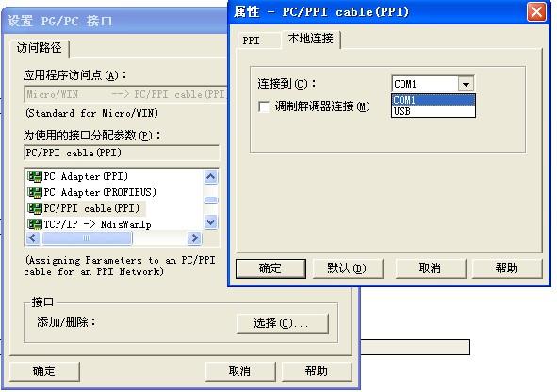The width and height of the screenshot is (557, 392).
Task: Click the horizontal scrollbar thumb in interface list
Action: tap(87, 237)
